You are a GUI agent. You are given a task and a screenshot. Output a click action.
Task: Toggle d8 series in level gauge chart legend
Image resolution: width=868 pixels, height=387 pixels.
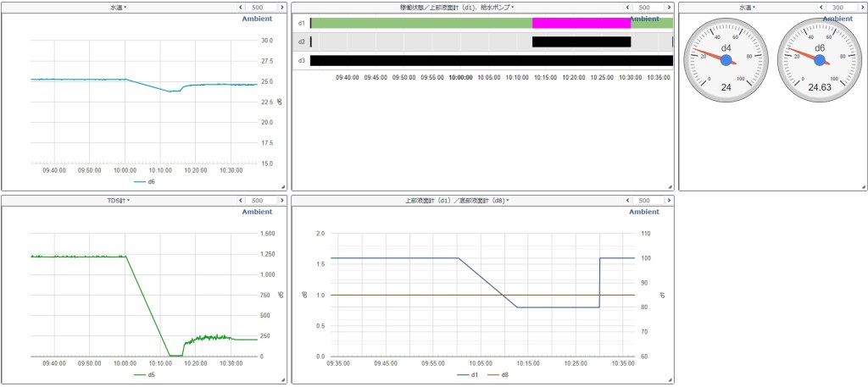tap(498, 374)
